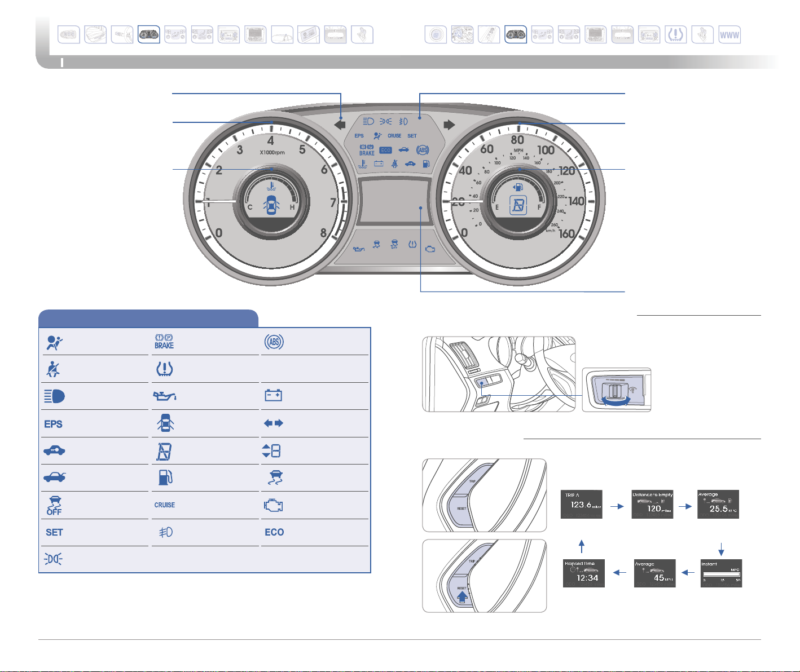Screen dimensions: 800x672
Task: Select the ESC OFF icon in legend
Action: pyautogui.click(x=54, y=505)
